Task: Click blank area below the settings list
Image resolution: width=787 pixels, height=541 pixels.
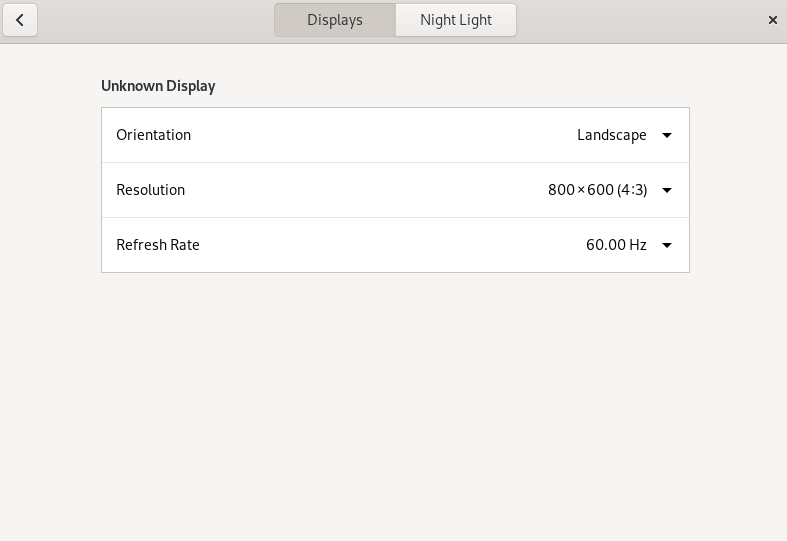Action: [395, 400]
